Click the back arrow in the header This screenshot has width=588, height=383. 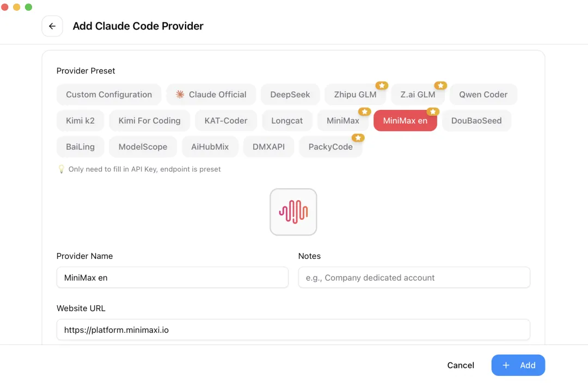(x=52, y=26)
